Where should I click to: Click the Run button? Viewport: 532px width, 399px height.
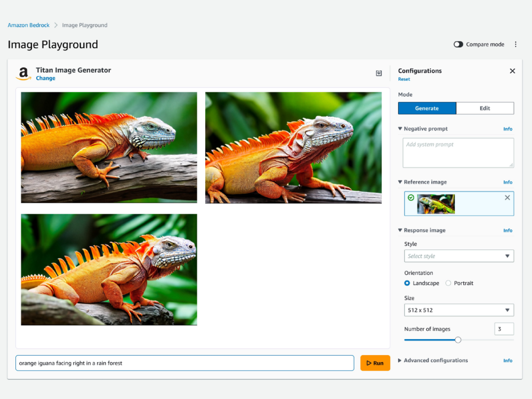[375, 363]
